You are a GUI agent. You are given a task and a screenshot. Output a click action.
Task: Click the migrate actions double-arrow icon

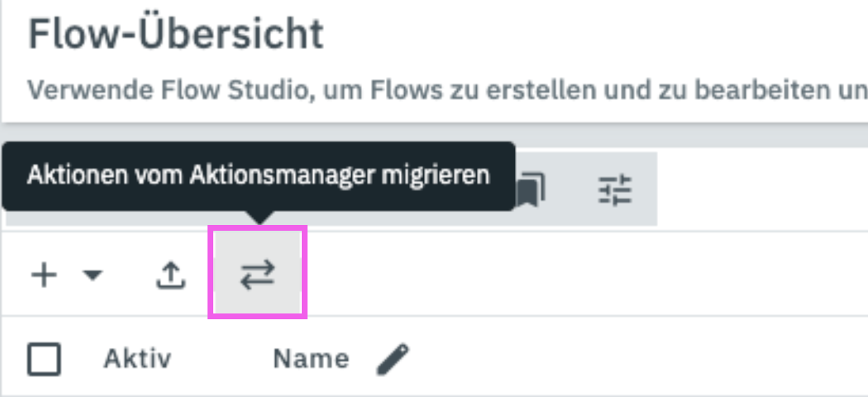pyautogui.click(x=257, y=275)
